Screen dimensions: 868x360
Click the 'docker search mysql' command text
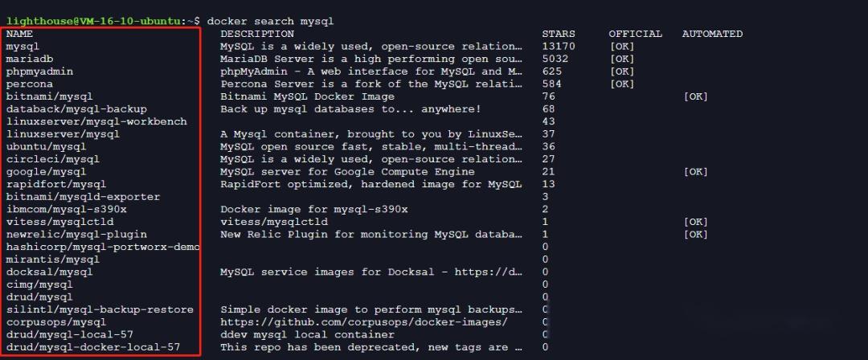[x=270, y=22]
